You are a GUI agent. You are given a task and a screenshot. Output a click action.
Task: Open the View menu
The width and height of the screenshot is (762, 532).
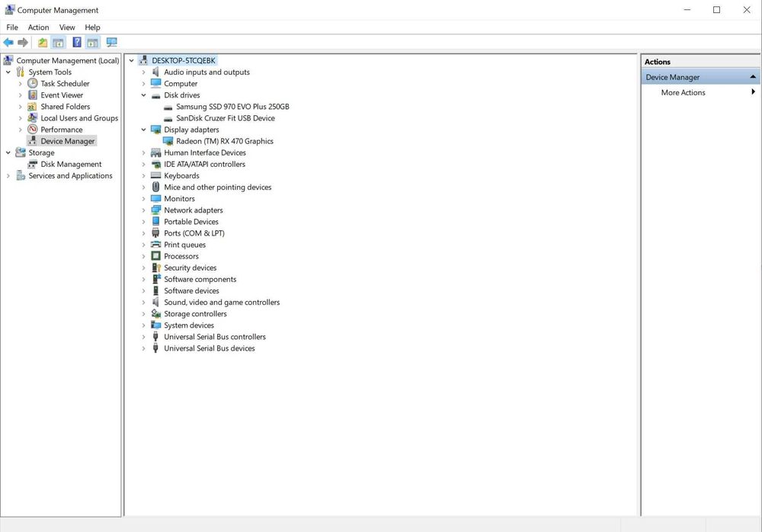[67, 27]
